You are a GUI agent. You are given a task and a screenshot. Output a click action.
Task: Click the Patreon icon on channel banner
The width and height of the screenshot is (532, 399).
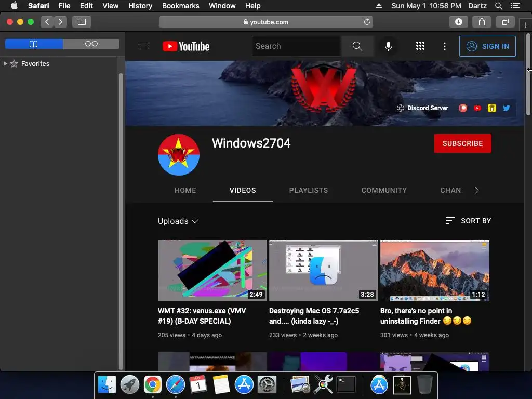[x=463, y=108]
